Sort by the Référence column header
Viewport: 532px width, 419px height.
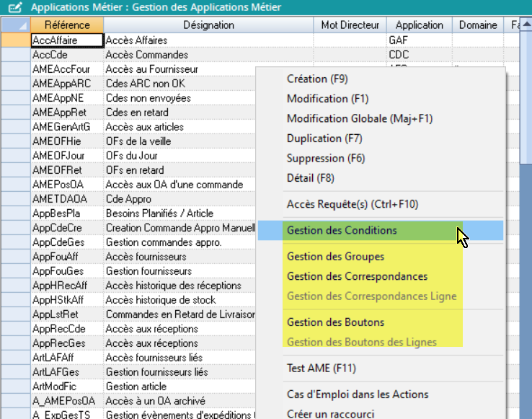point(67,25)
